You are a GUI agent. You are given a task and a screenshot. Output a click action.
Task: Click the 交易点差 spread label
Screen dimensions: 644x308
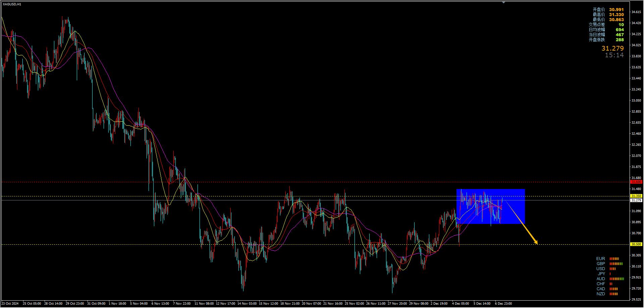[x=597, y=25]
